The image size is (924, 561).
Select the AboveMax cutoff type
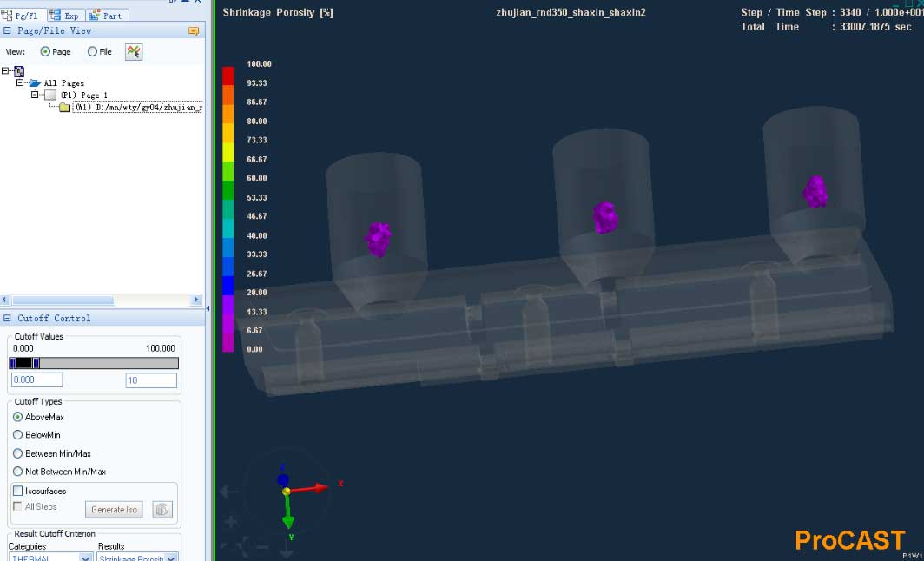(17, 417)
